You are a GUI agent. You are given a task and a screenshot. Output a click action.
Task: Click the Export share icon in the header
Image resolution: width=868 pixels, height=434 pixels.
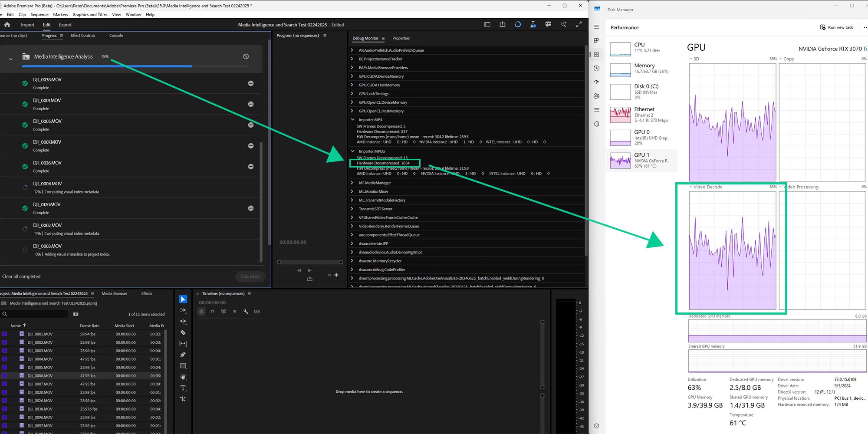[503, 24]
